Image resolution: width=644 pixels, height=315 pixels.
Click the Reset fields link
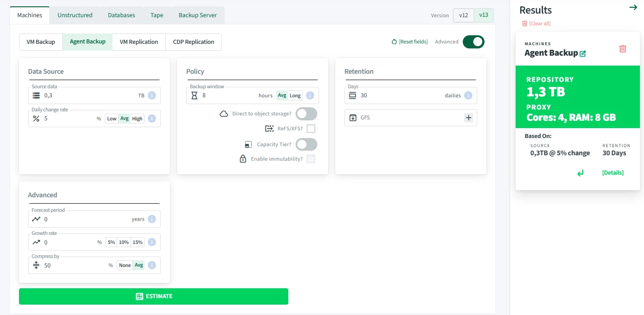click(410, 42)
